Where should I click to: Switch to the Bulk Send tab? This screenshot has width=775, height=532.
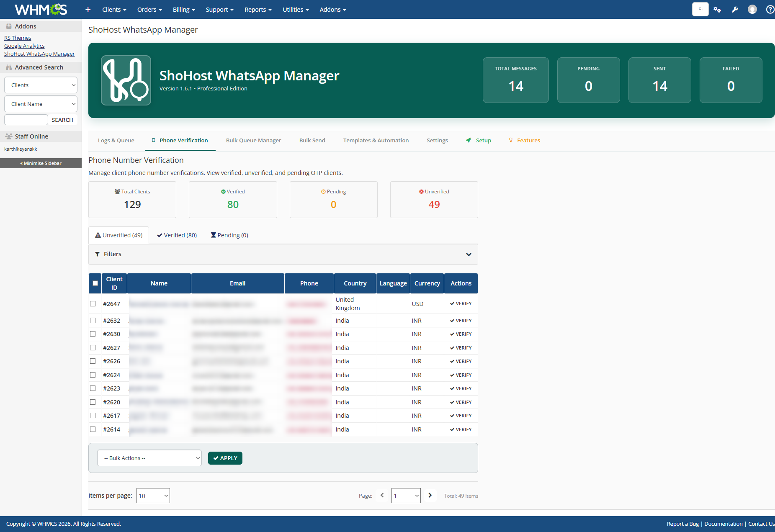pos(312,140)
